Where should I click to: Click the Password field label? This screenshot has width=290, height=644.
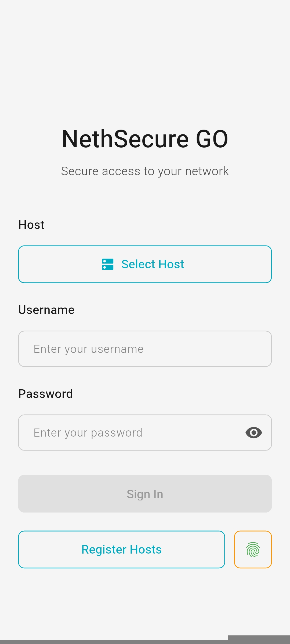[x=46, y=394]
